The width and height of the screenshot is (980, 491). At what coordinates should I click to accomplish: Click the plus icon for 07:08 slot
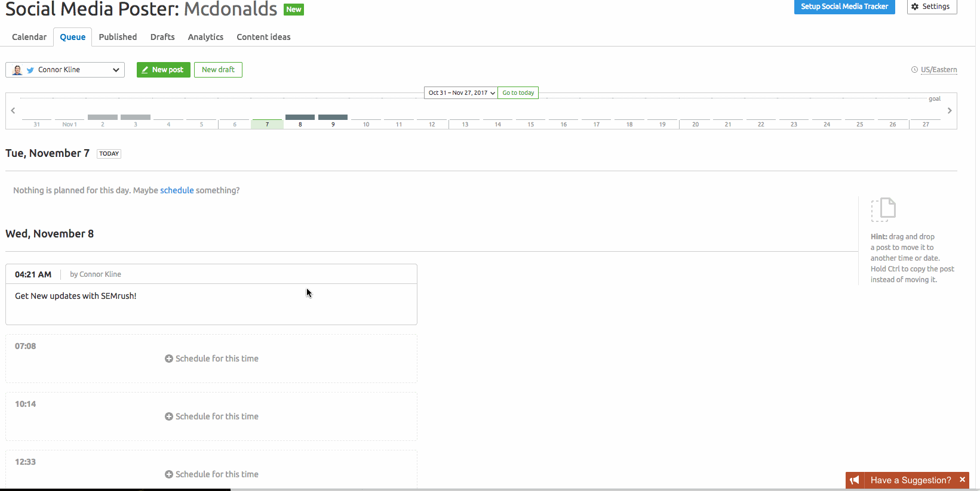point(169,359)
